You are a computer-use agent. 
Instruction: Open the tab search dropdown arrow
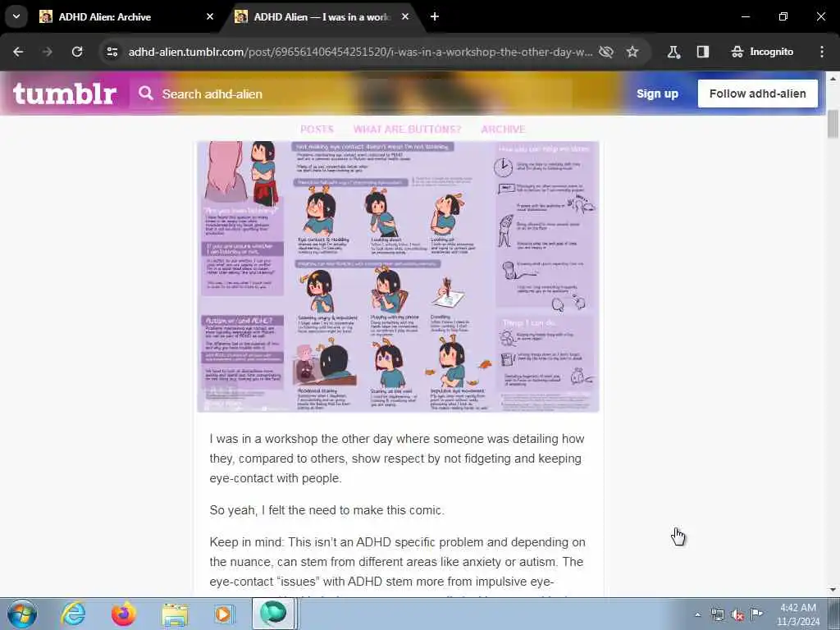point(16,16)
